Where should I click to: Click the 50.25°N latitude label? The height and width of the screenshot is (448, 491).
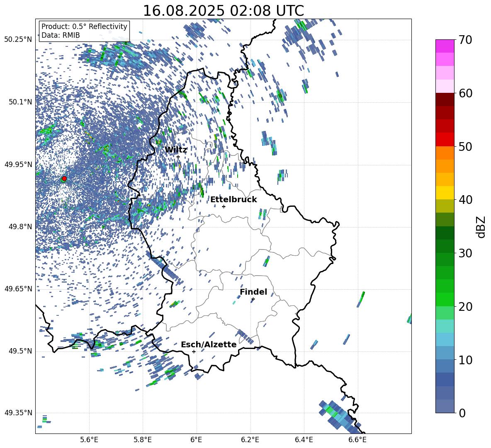[x=18, y=40]
